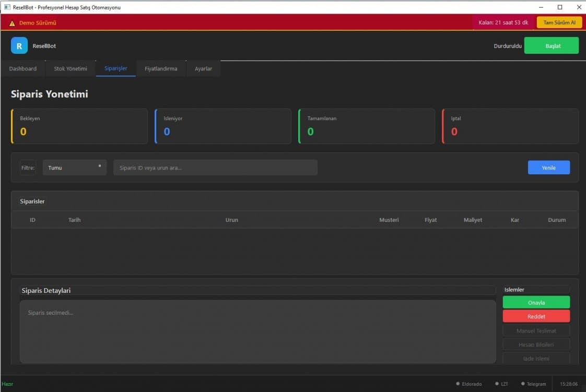
Task: Switch to the Stok Yönetimi tab
Action: tap(71, 69)
